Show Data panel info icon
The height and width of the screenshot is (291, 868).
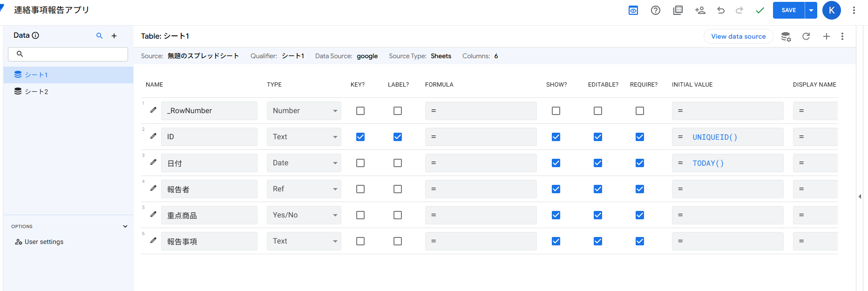coord(35,35)
